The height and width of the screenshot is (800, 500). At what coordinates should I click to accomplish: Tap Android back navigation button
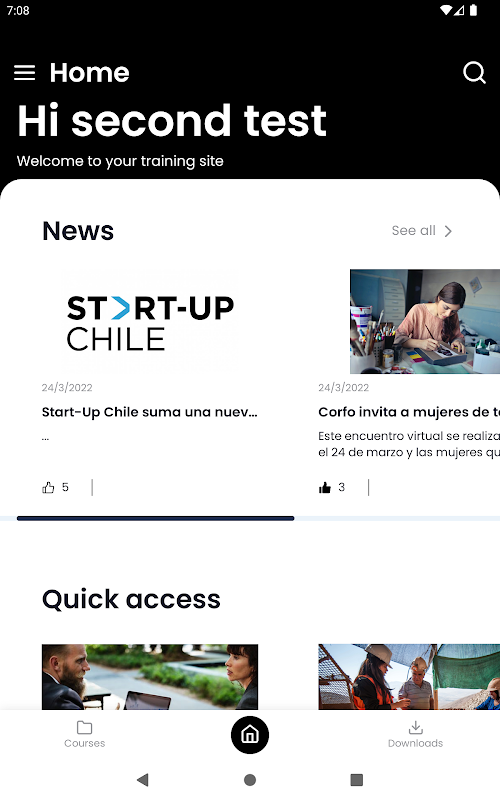point(143,780)
